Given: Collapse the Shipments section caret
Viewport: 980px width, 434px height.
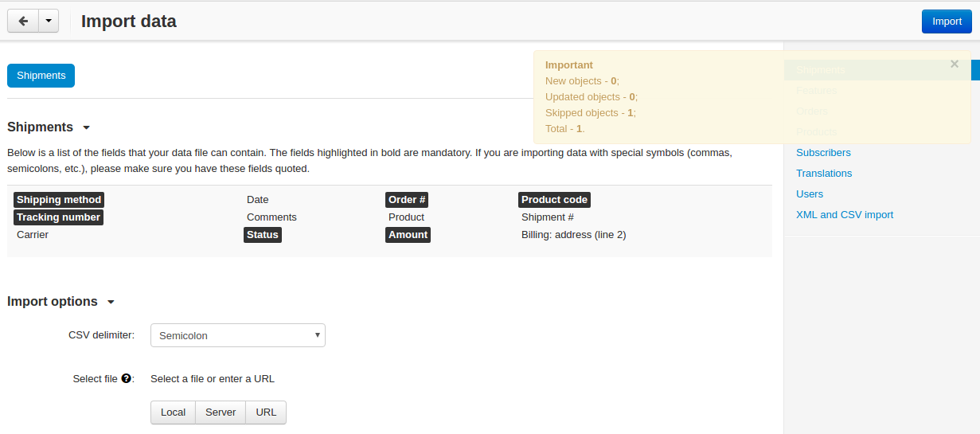Looking at the screenshot, I should [x=86, y=127].
